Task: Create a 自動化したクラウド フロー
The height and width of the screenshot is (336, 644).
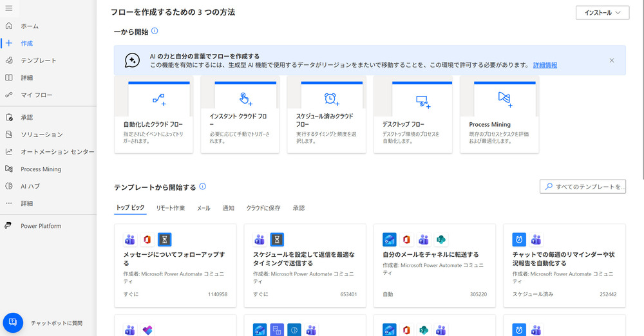Action: tap(154, 115)
